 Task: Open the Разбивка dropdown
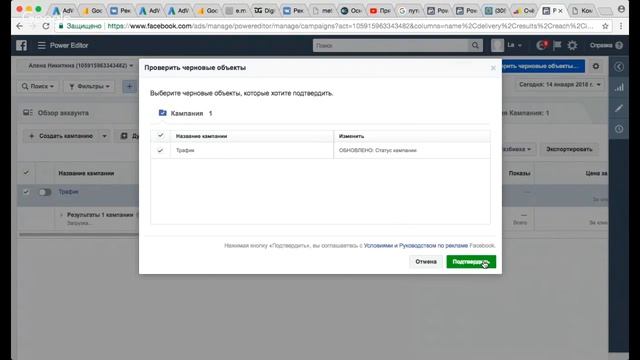[x=517, y=149]
